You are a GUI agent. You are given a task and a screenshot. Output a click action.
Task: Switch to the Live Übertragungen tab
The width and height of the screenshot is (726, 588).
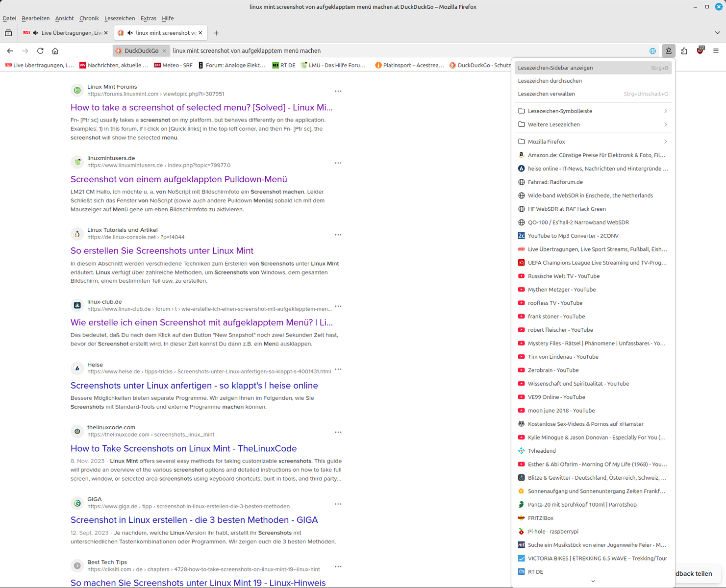66,33
